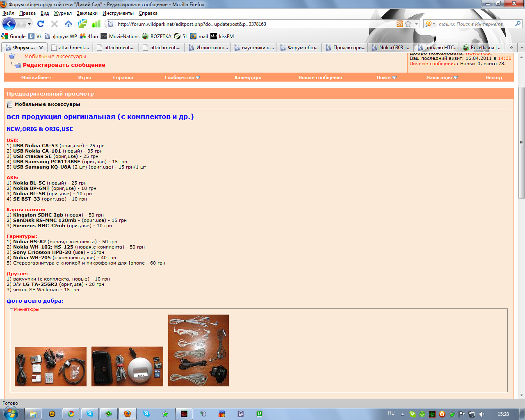Open the Журнал menu
The image size is (525, 420).
point(63,13)
